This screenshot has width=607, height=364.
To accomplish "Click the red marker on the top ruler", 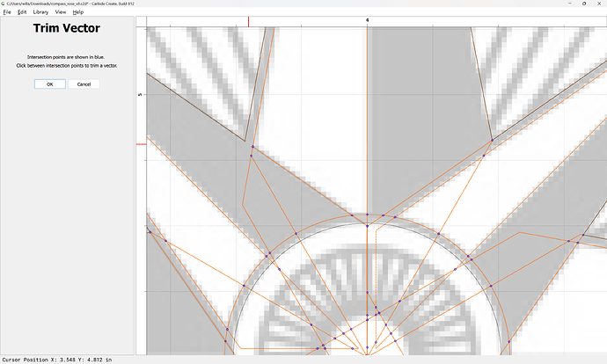I will pos(248,21).
